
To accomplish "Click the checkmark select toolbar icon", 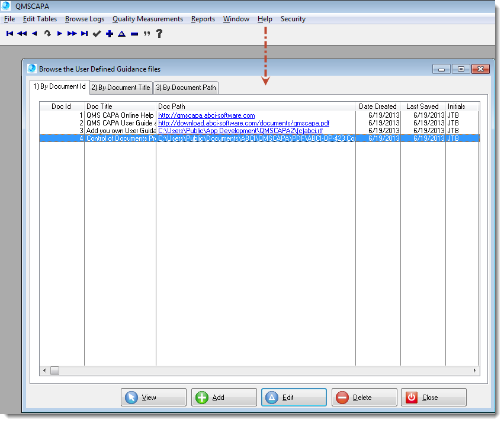I will (x=97, y=34).
